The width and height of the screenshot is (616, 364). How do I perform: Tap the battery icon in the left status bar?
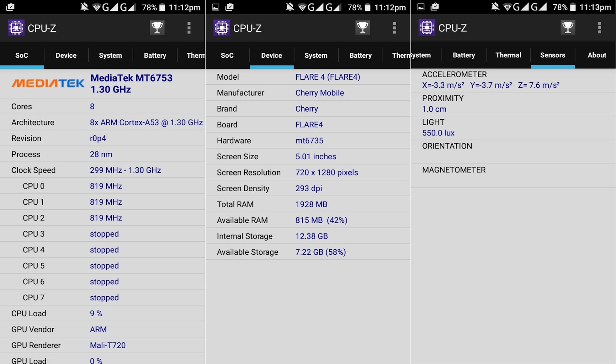click(162, 7)
